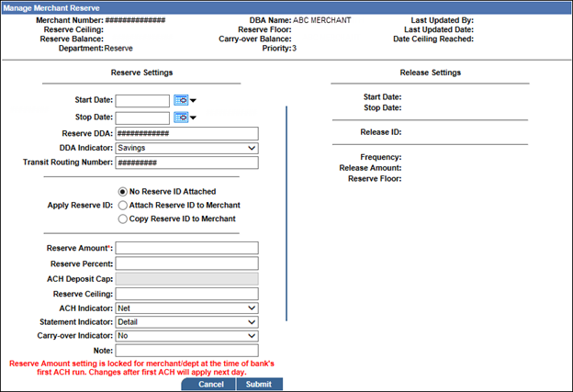Viewport: 573px width, 392px height.
Task: Click the Department value Reserve
Action: pos(118,49)
